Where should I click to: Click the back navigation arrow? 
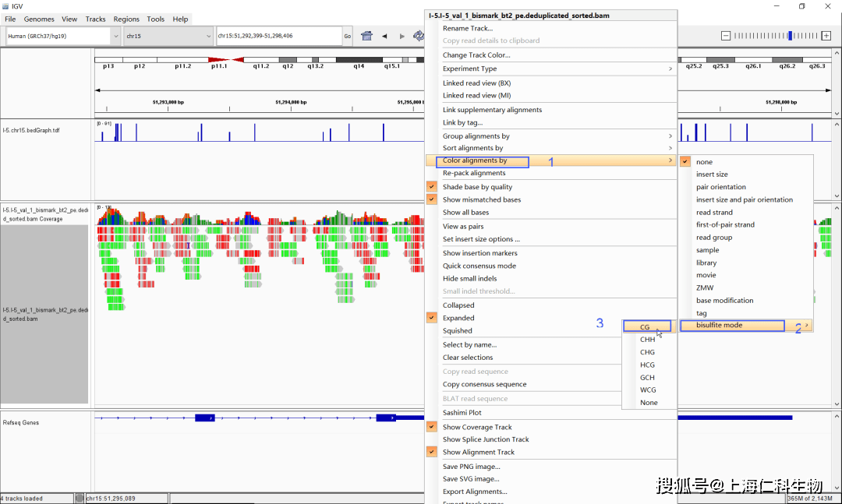384,36
